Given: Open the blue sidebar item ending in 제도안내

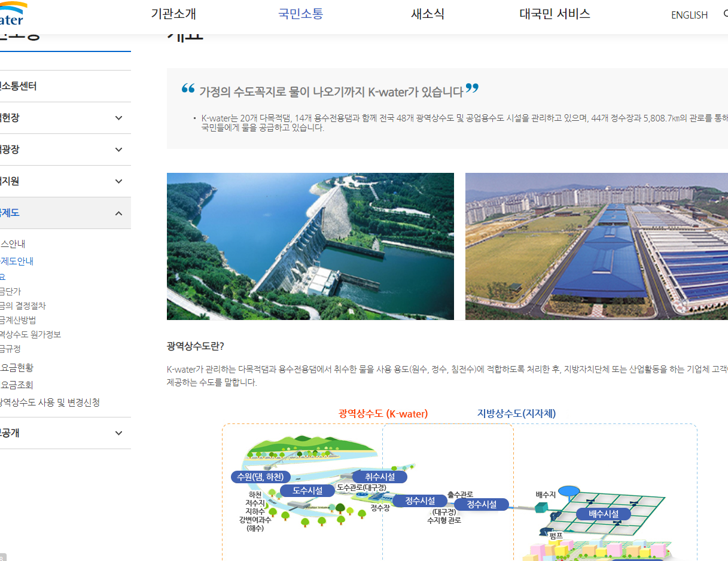Looking at the screenshot, I should 17,261.
